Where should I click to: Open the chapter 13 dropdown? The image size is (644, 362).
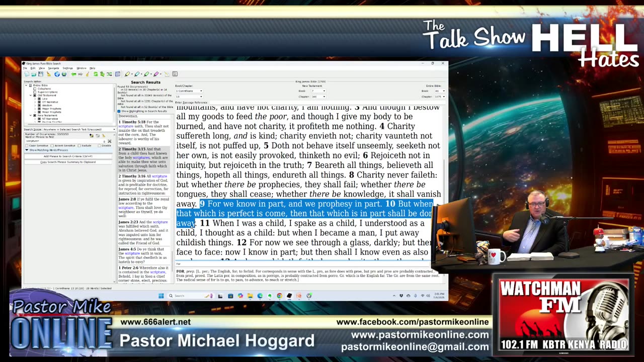(189, 97)
